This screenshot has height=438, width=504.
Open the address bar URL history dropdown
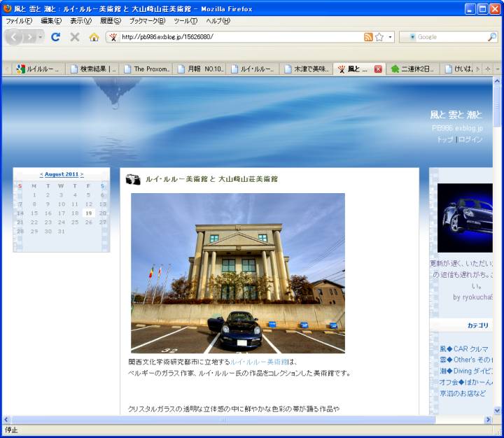[391, 37]
